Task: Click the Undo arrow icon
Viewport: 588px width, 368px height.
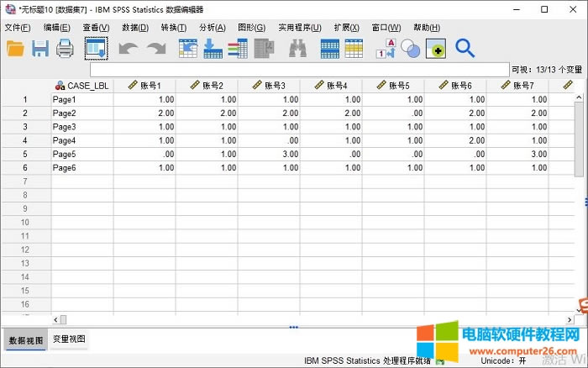Action: [x=128, y=49]
